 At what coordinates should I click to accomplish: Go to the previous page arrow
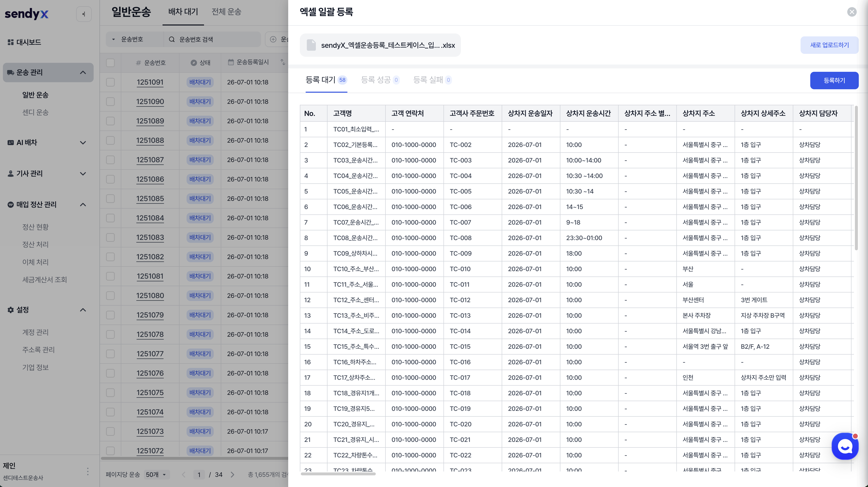[184, 475]
